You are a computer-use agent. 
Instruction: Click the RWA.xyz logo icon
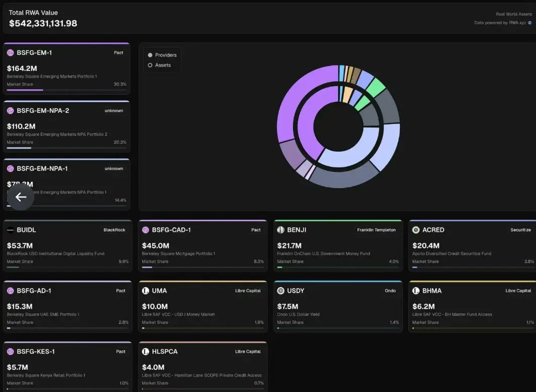pos(530,23)
